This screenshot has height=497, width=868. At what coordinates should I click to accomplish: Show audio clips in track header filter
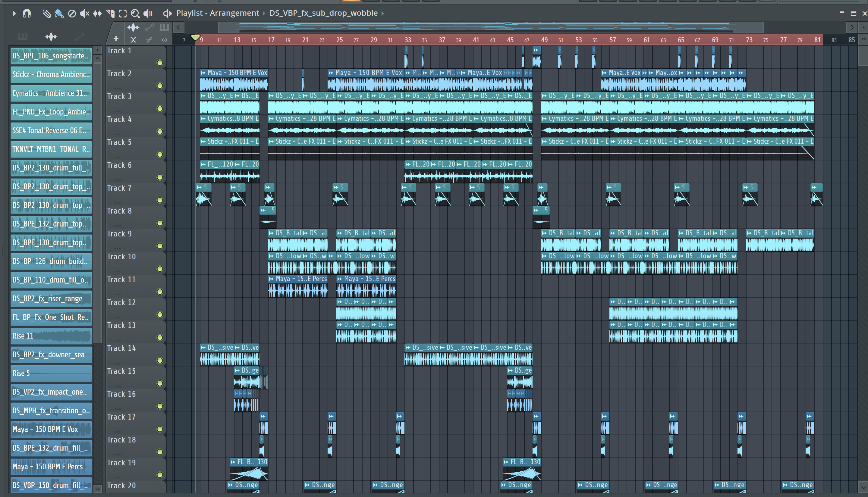(133, 27)
